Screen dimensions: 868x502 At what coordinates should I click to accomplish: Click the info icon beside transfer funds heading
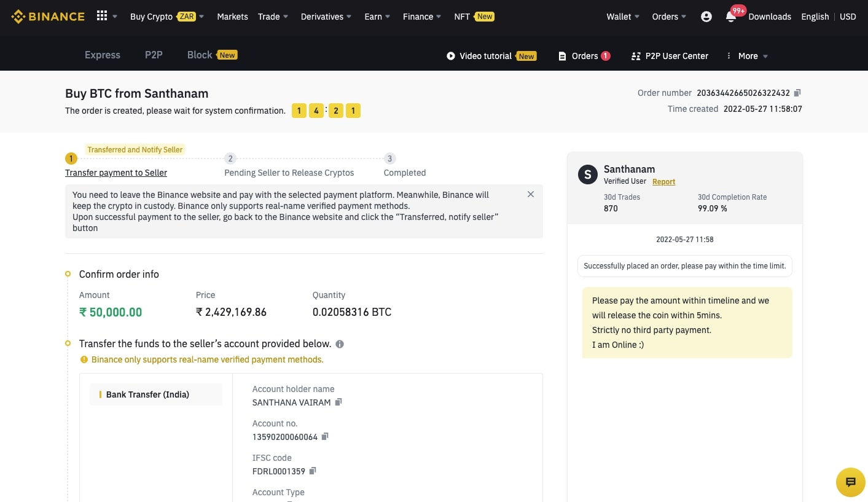[x=340, y=344]
